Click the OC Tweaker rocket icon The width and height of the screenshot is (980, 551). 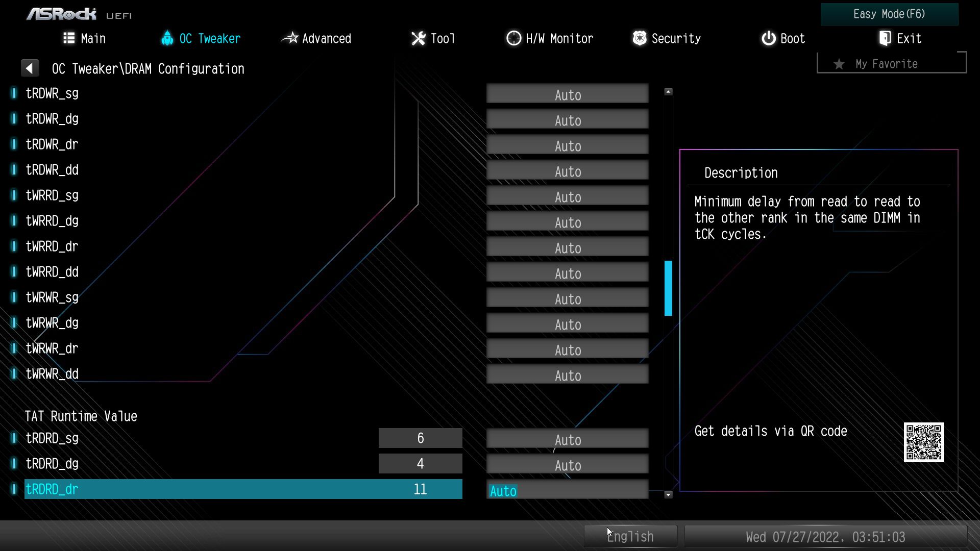click(167, 38)
